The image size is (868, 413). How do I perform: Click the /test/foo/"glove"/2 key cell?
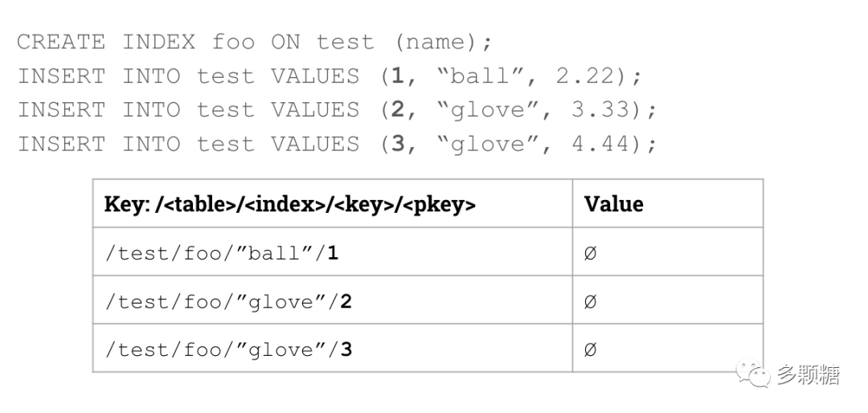point(229,301)
